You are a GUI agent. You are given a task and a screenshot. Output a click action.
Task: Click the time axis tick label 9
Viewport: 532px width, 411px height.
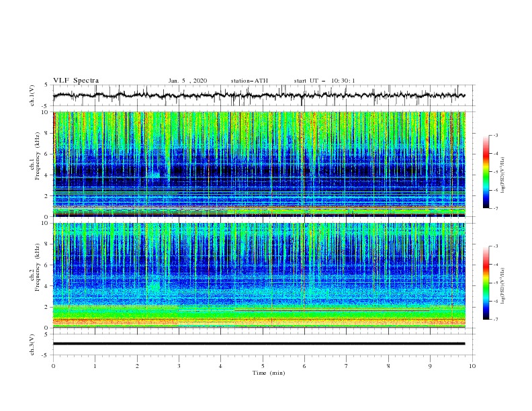pos(430,366)
